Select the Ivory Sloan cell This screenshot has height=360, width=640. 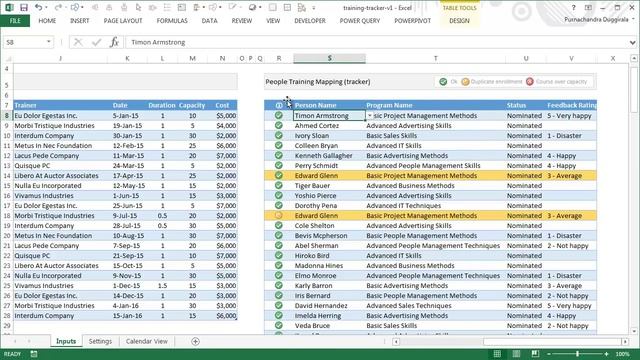point(329,136)
